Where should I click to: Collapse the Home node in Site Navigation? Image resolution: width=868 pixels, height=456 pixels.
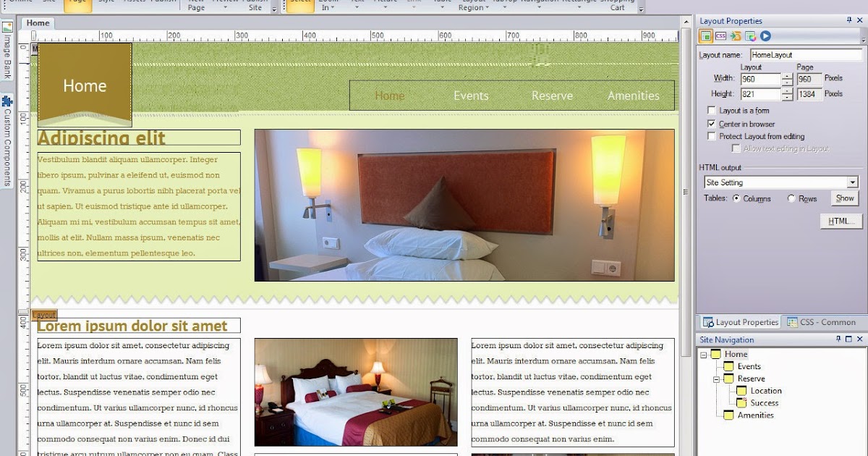coord(703,355)
